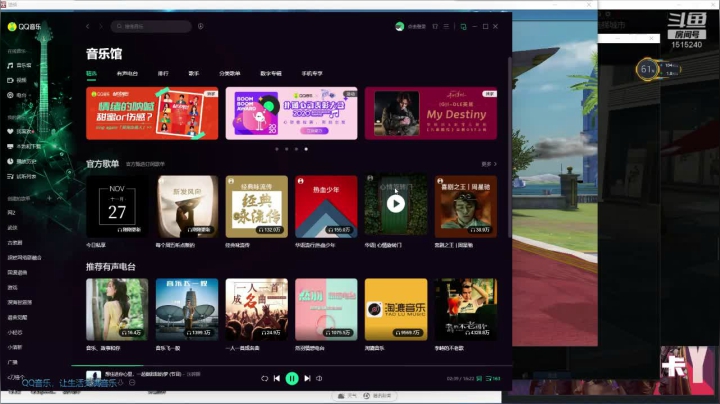
Task: Select the fourth carousel dot
Action: [306, 149]
